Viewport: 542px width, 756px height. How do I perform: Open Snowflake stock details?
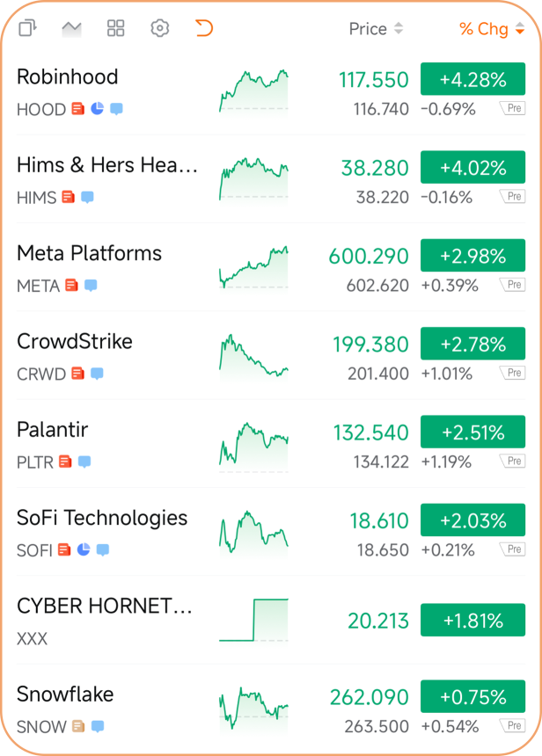271,709
